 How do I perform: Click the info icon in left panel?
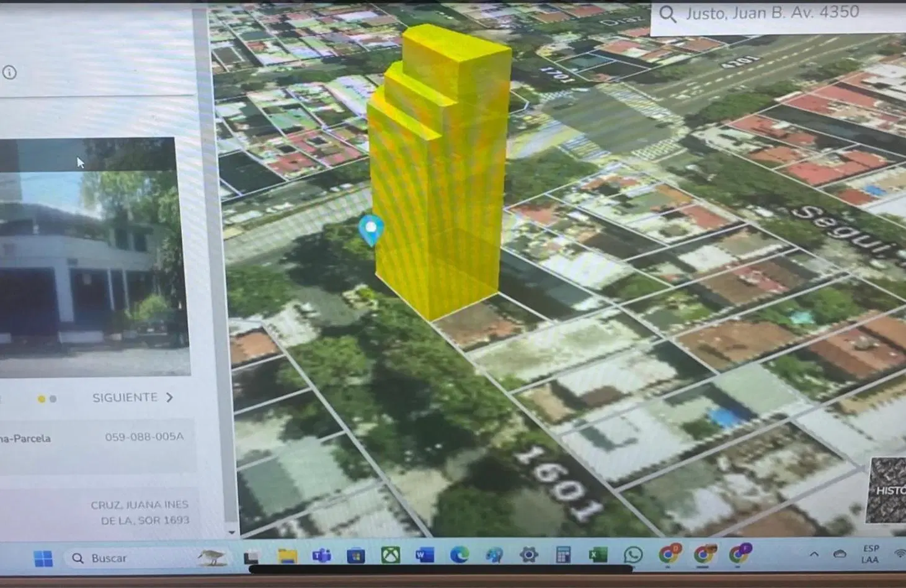(x=9, y=72)
